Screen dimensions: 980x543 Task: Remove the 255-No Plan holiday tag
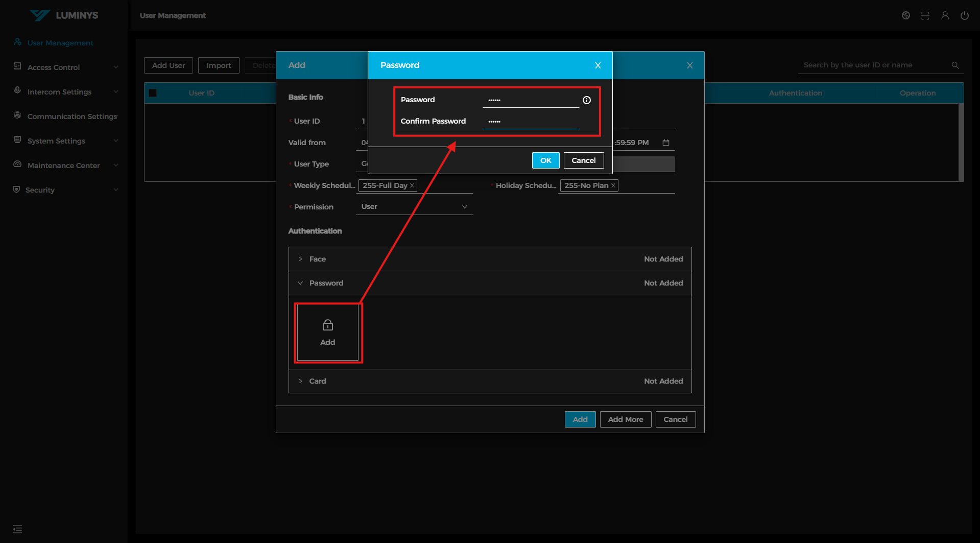613,185
